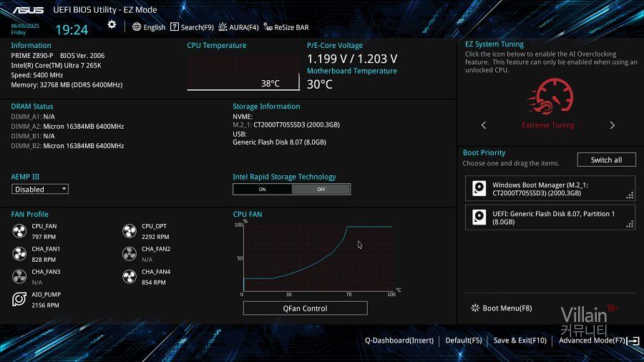Click the CHA_FAN4 fan icon

(x=129, y=276)
